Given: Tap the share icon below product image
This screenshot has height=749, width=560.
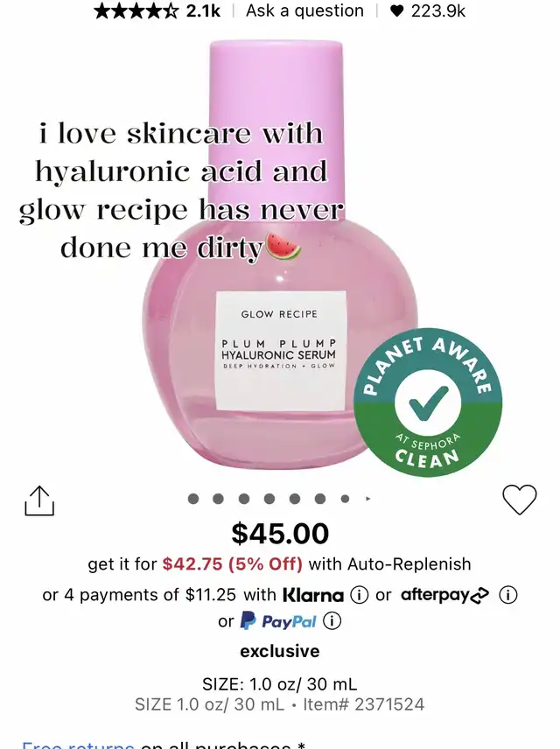Looking at the screenshot, I should click(x=39, y=500).
